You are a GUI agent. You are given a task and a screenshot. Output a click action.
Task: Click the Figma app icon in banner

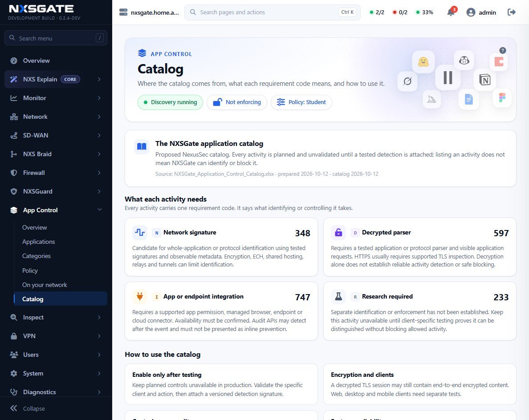click(x=502, y=98)
